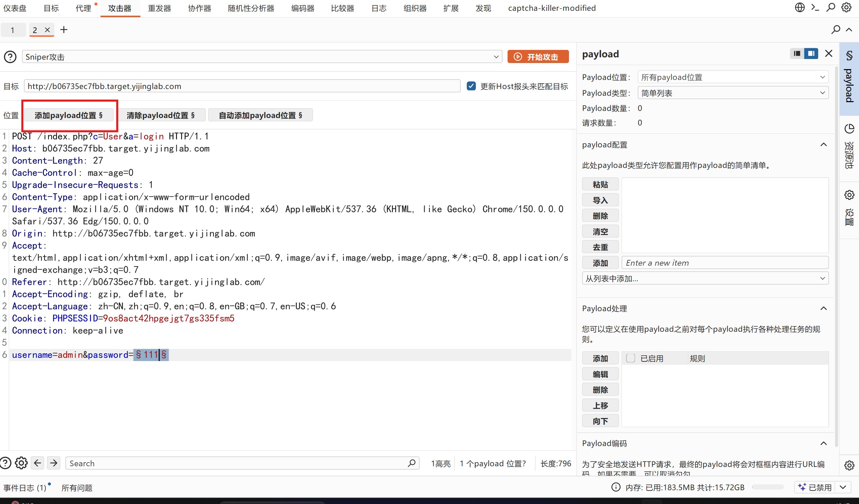Open the Sniper攻击 attack type dropdown
859x504 pixels.
pos(262,57)
